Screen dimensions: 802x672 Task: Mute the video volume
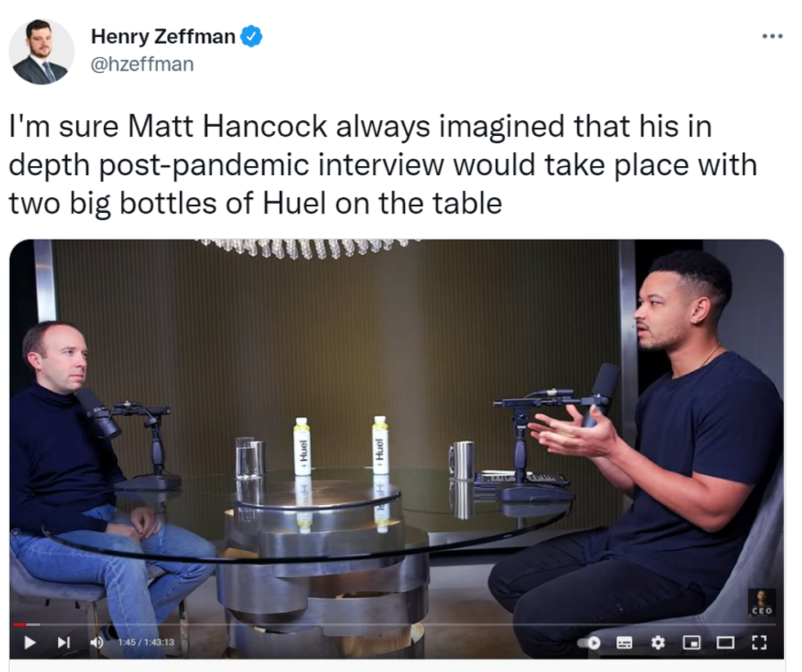tap(97, 642)
